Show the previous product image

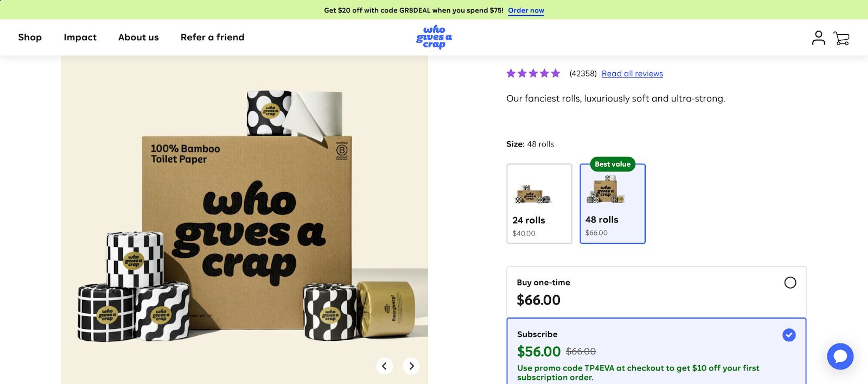(x=384, y=366)
